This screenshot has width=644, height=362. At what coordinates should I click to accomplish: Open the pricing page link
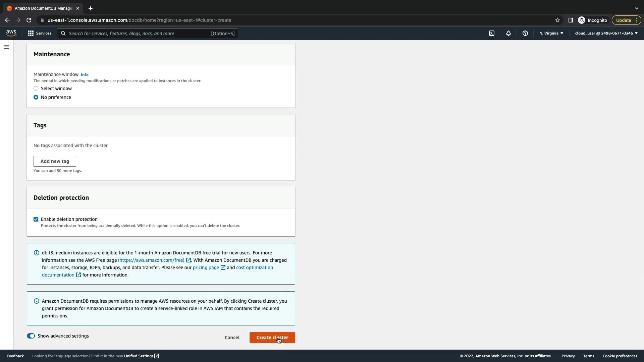[x=206, y=267]
